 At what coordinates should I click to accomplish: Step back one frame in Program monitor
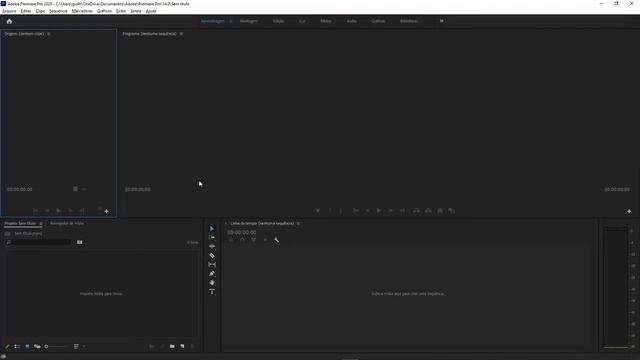[367, 211]
